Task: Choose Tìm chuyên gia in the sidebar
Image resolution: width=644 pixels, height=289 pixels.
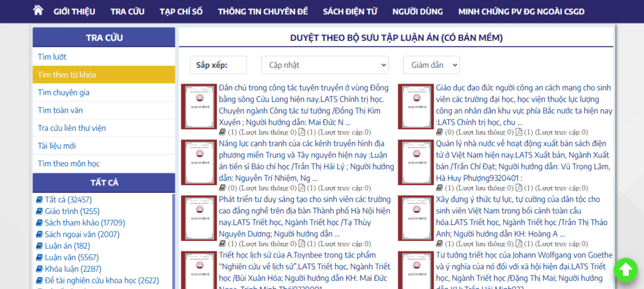Action: click(x=104, y=93)
